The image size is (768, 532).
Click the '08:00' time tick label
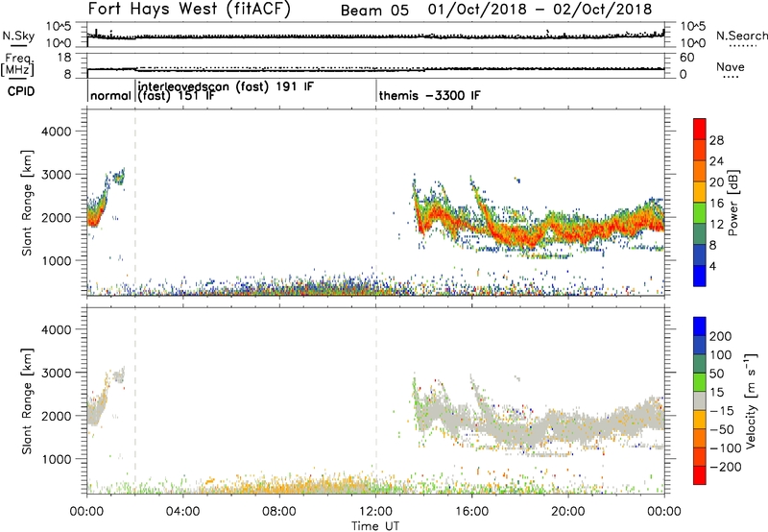279,512
